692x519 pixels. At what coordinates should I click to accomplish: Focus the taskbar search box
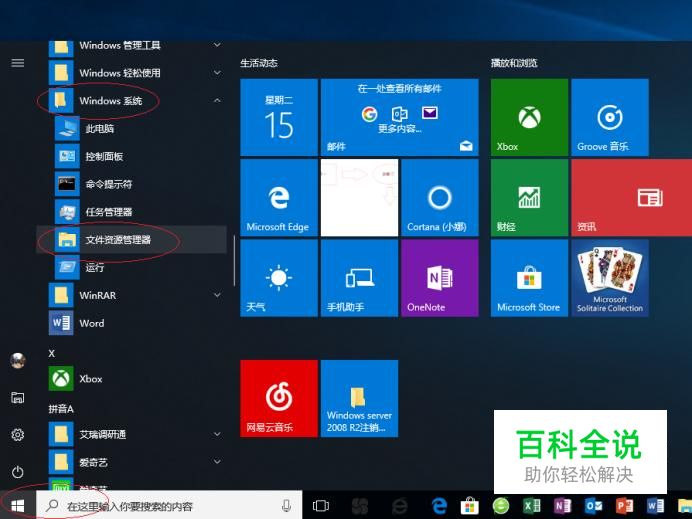pos(169,506)
